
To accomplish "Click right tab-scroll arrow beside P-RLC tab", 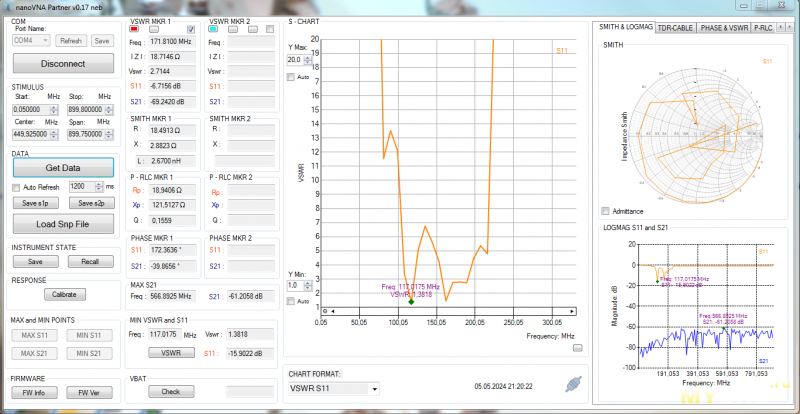I will (x=792, y=27).
